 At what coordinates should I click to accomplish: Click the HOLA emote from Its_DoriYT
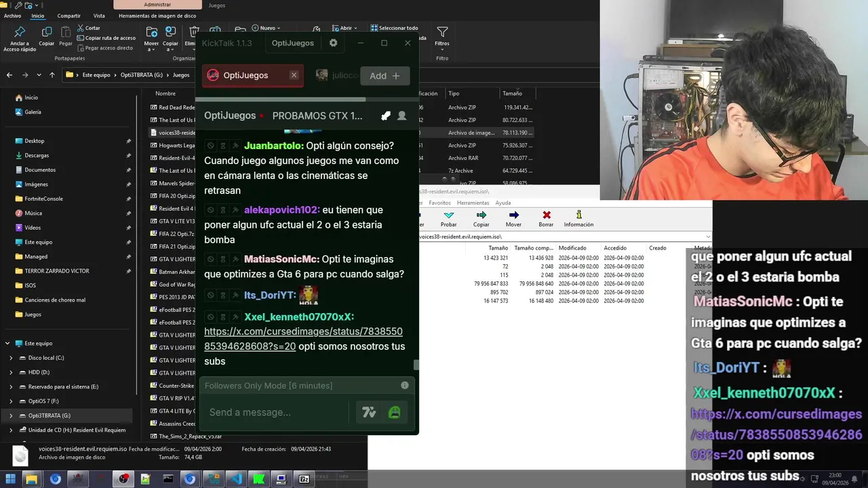pos(309,294)
